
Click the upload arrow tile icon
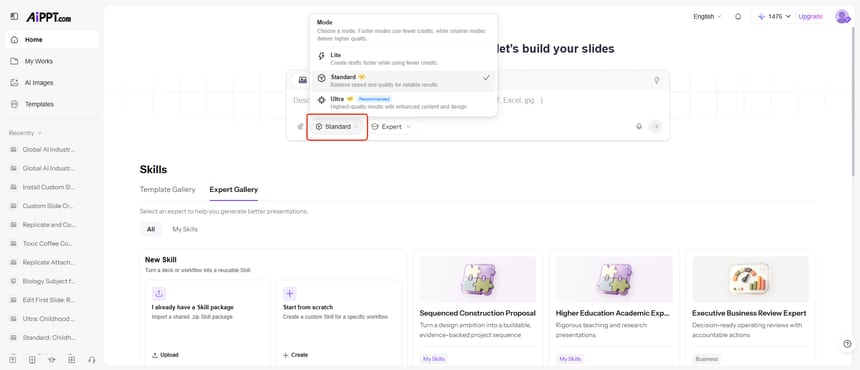(x=160, y=293)
